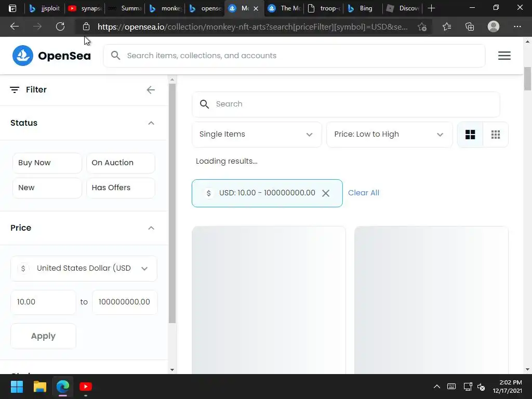
Task: Click the maximum price field
Action: 125,302
